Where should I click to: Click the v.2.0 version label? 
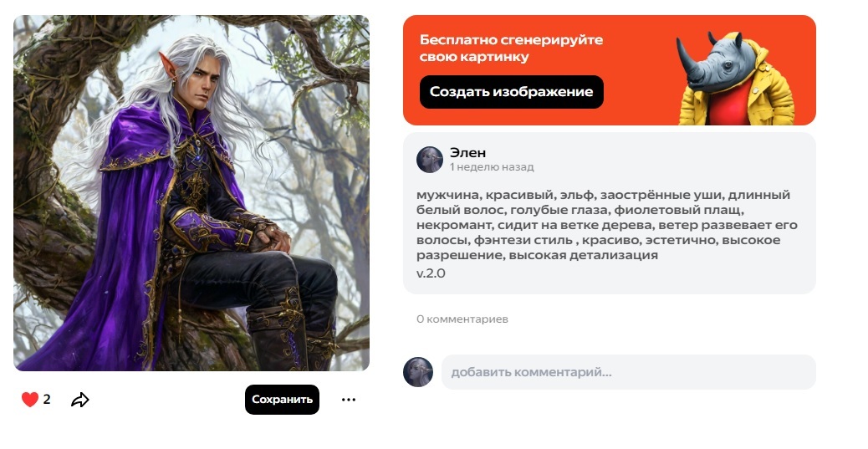(431, 273)
